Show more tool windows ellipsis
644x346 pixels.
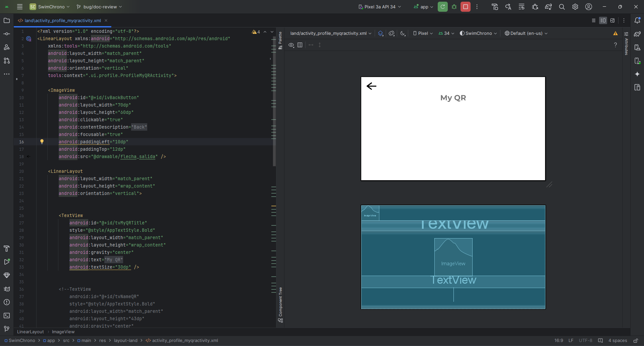pyautogui.click(x=7, y=74)
